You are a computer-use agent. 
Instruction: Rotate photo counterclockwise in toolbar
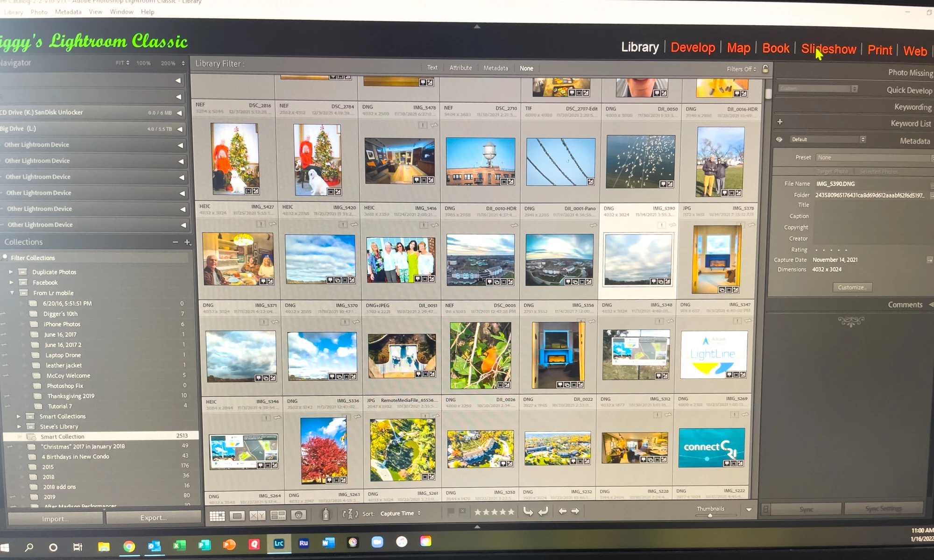coord(528,511)
